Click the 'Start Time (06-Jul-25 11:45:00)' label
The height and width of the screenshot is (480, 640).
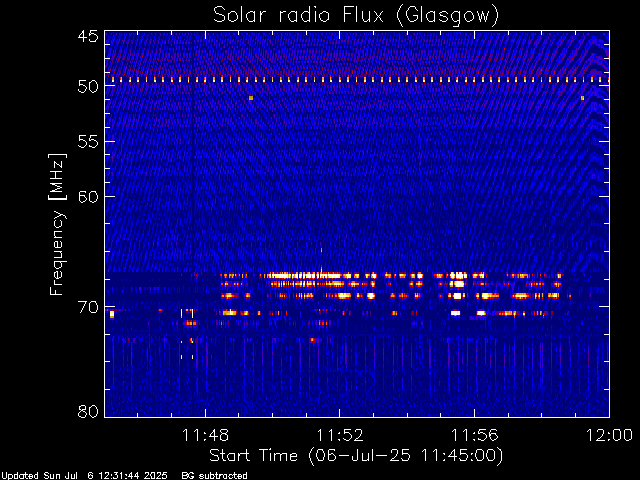pyautogui.click(x=356, y=456)
